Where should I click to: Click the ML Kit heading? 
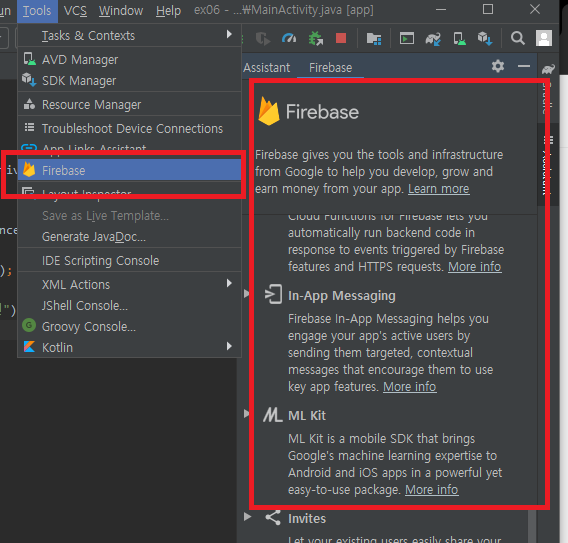click(307, 415)
